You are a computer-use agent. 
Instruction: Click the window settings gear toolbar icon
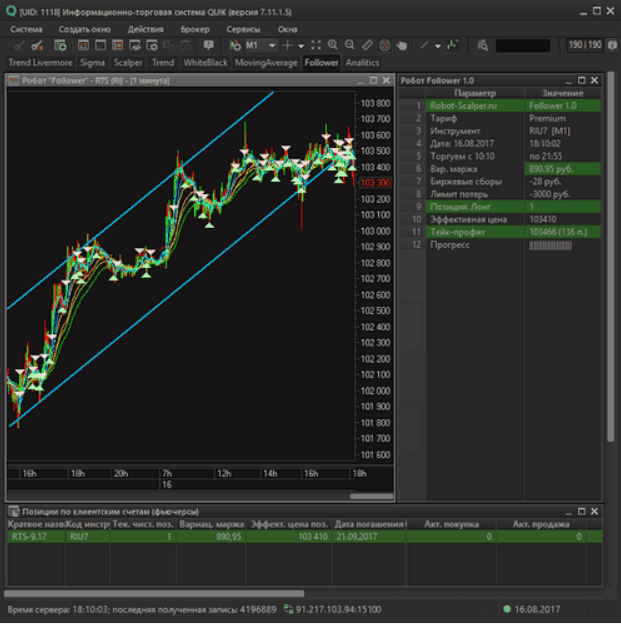(x=152, y=46)
